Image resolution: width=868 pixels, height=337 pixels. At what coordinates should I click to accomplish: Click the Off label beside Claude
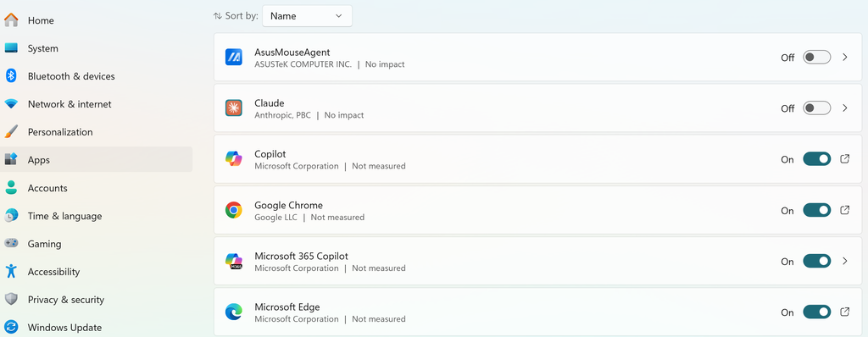tap(787, 108)
